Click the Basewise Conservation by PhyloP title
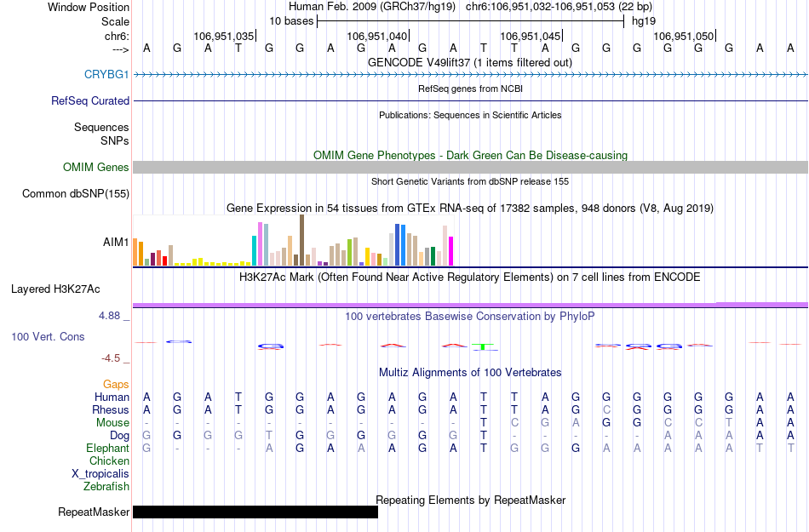Image resolution: width=809 pixels, height=532 pixels. pos(469,316)
